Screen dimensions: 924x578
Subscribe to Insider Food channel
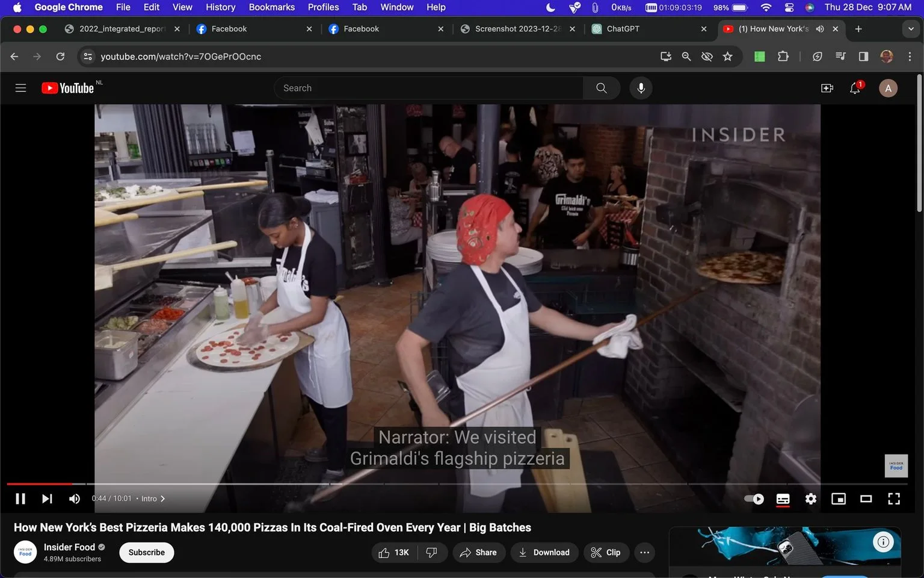click(147, 552)
